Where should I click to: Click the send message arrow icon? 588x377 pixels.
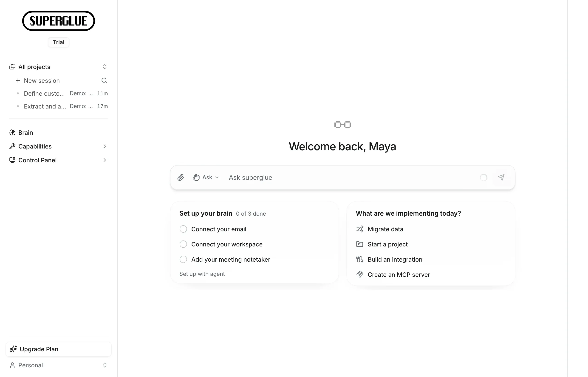click(501, 177)
